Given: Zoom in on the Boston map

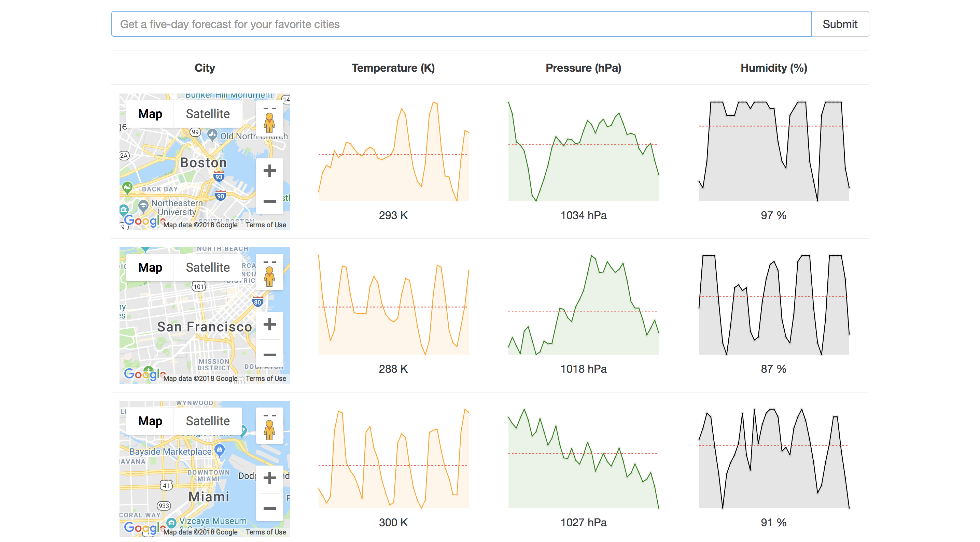Looking at the screenshot, I should [270, 171].
